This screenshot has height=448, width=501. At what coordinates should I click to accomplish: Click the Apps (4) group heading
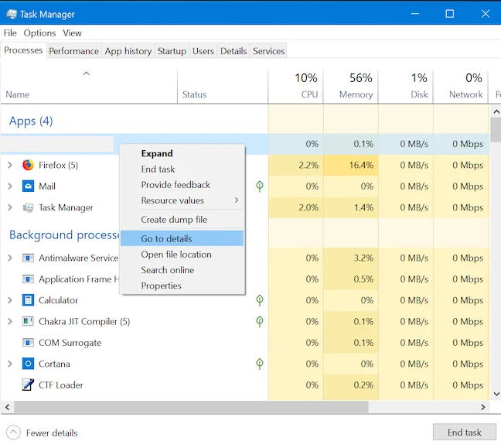tap(31, 121)
